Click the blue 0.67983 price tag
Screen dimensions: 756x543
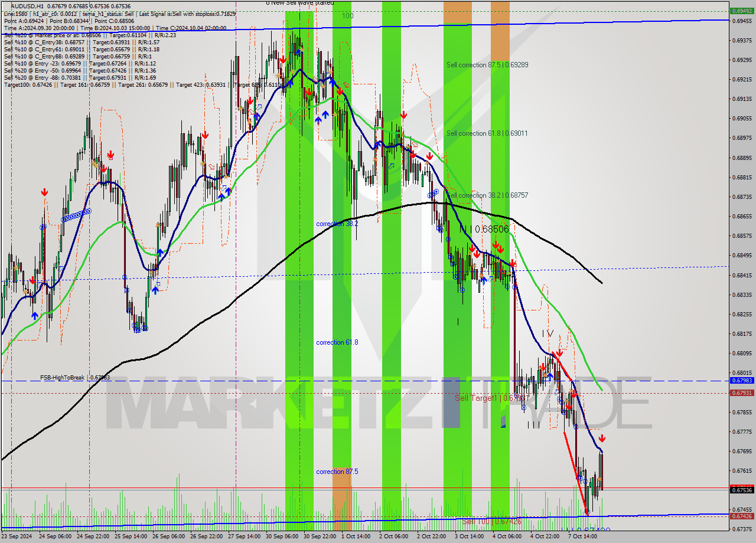[x=742, y=381]
